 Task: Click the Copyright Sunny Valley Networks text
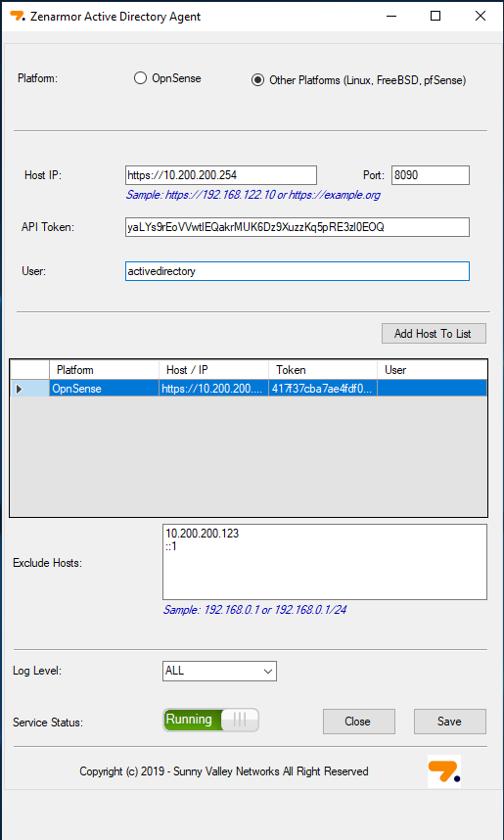coord(224,771)
